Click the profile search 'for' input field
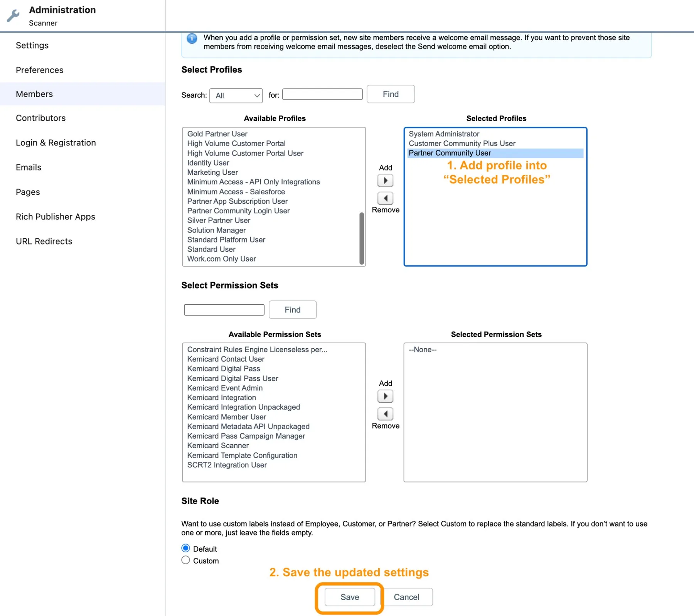Image resolution: width=694 pixels, height=616 pixels. [322, 94]
